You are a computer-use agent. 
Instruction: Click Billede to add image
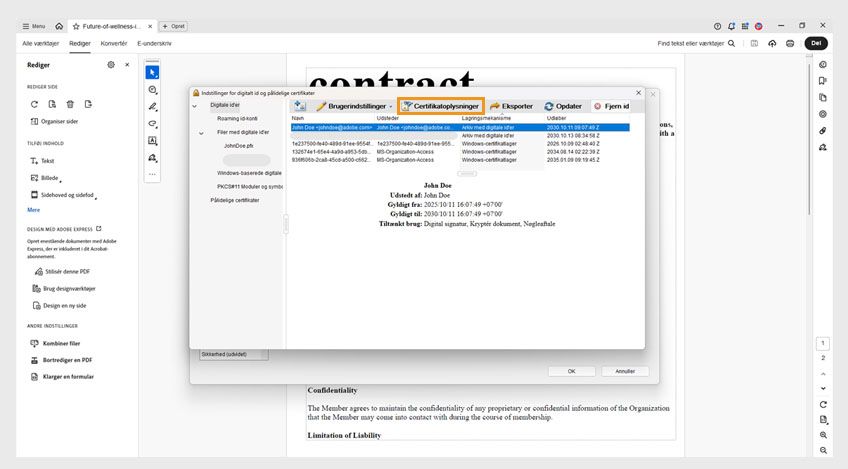pyautogui.click(x=45, y=178)
